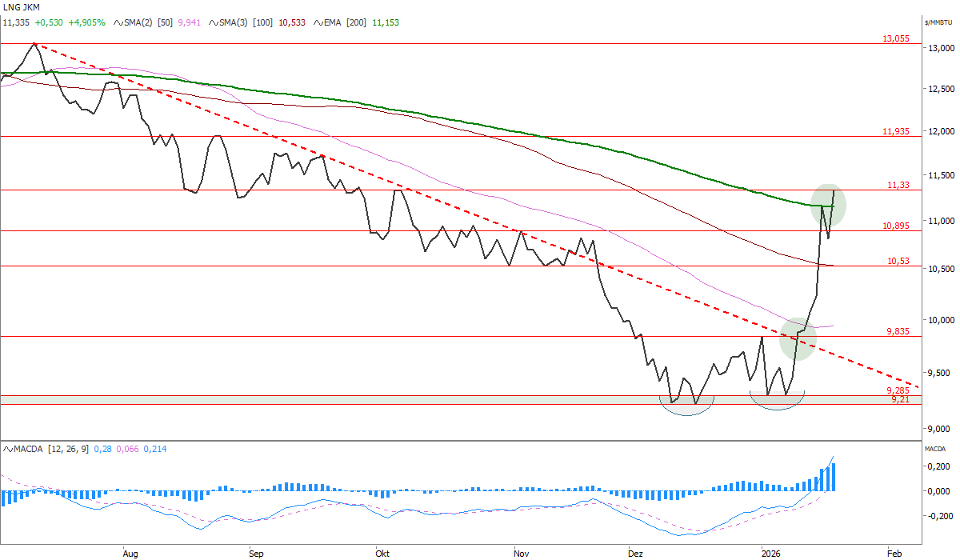
Task: Click the 10,500 price axis tick
Action: 941,269
